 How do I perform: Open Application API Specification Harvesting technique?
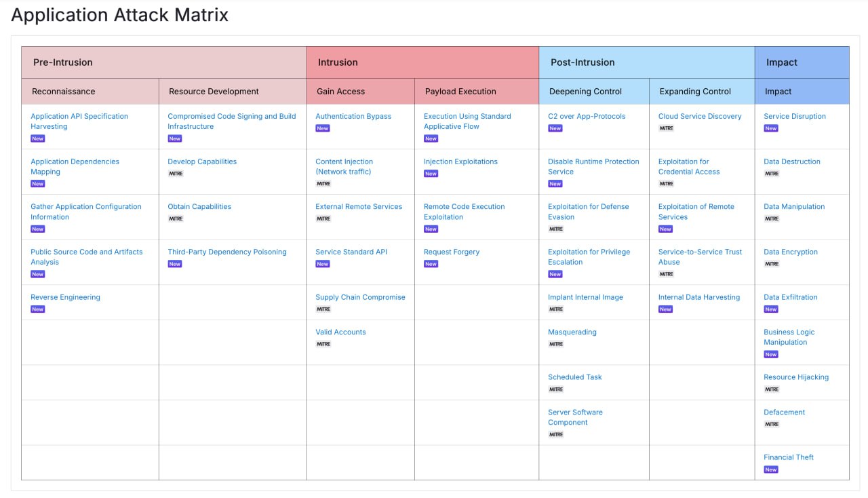pyautogui.click(x=79, y=121)
